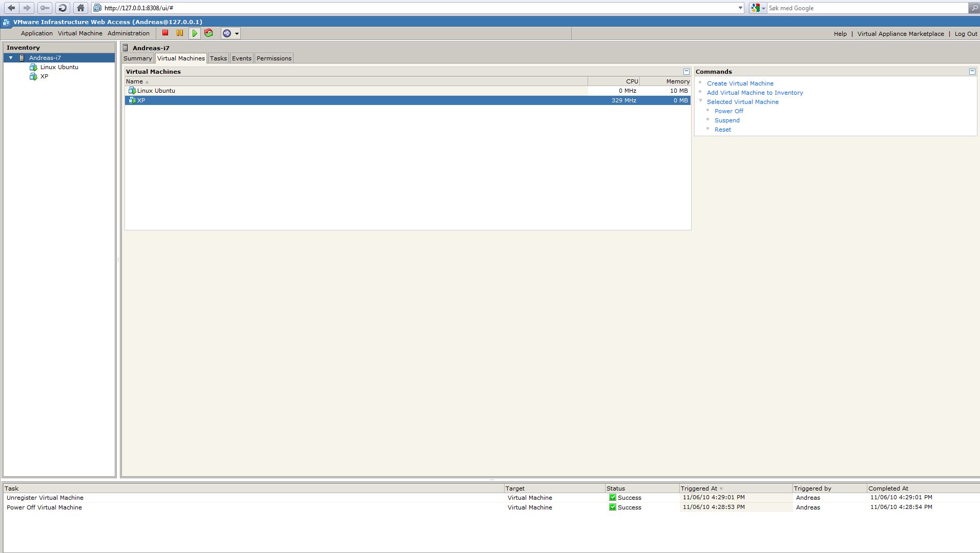Click the host icon beside the Andreas-i7 heading

(x=126, y=48)
